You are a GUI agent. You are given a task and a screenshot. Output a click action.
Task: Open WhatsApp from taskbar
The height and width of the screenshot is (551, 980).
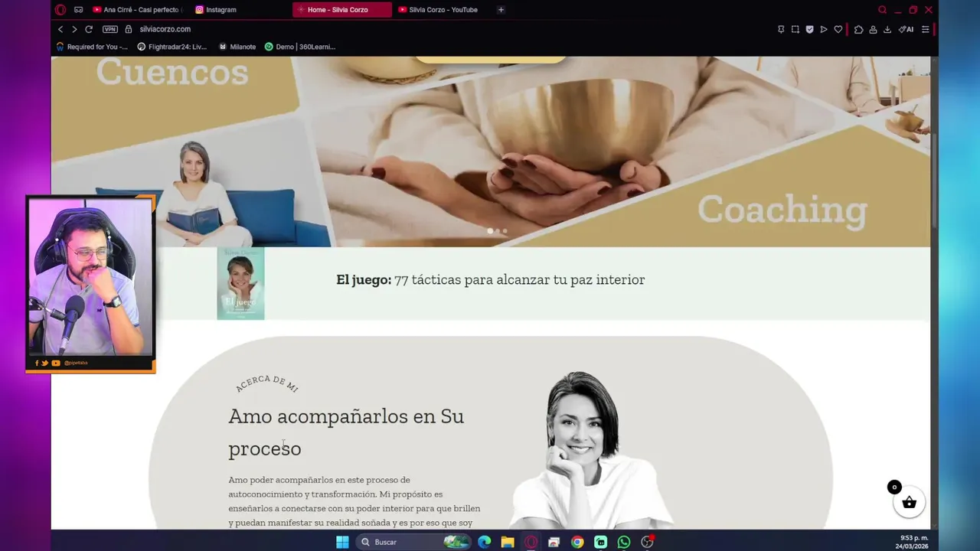(624, 542)
